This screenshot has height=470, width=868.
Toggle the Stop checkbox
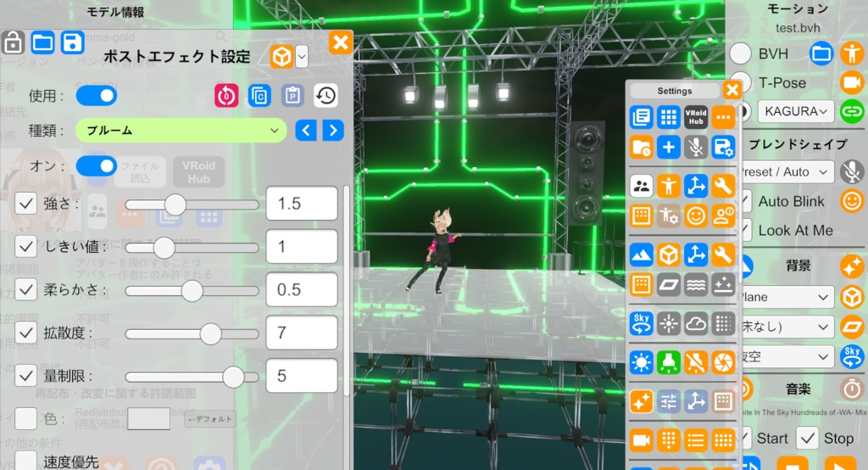tap(808, 438)
